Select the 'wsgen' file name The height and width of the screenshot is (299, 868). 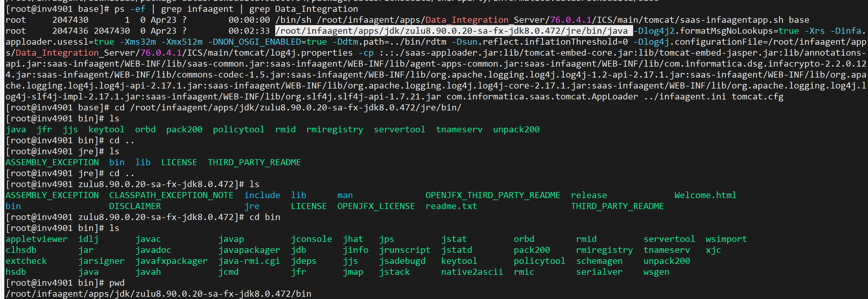click(x=656, y=272)
